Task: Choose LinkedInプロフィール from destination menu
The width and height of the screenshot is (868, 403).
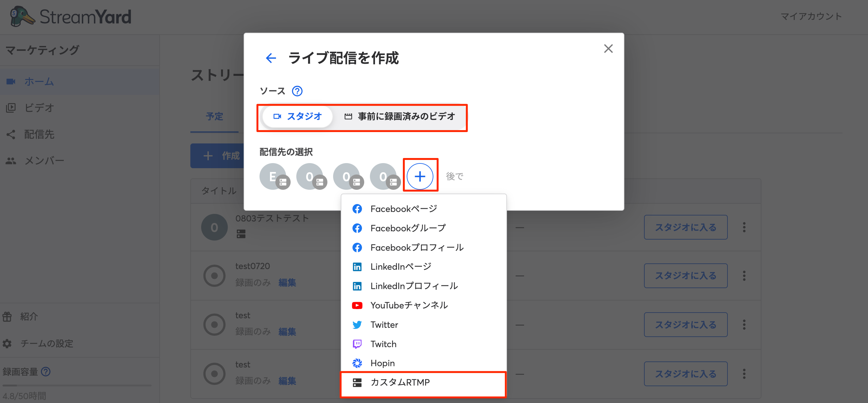Action: [424, 286]
